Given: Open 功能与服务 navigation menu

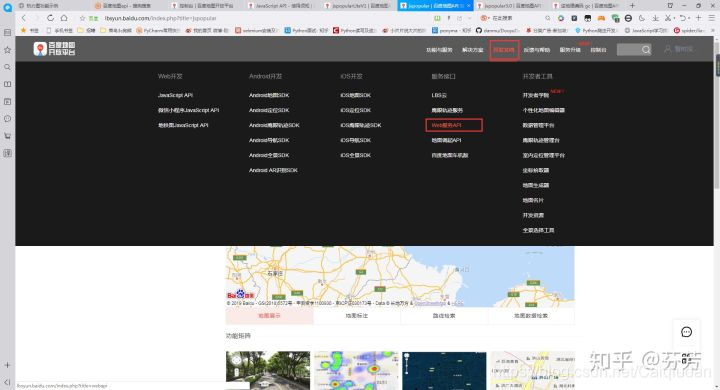Looking at the screenshot, I should 439,50.
